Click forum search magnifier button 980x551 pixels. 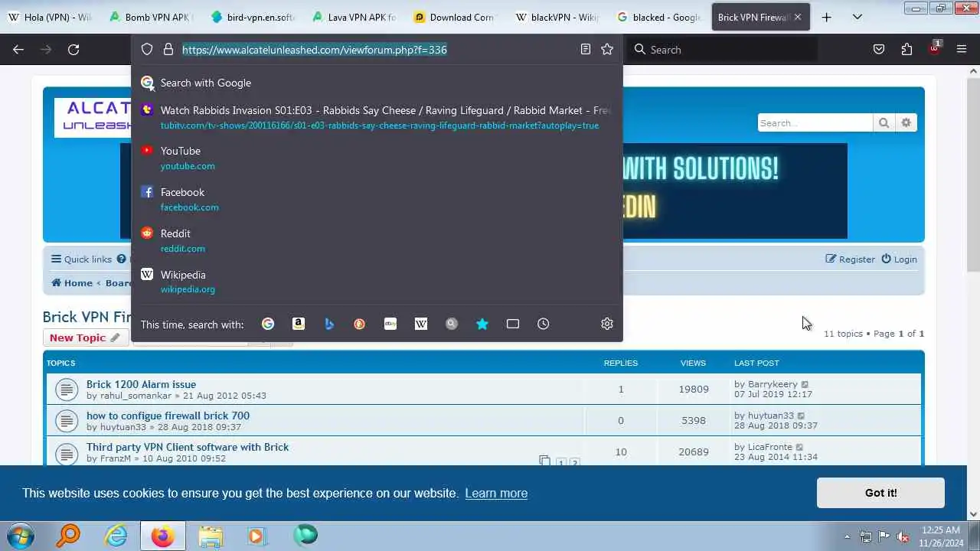pos(884,123)
